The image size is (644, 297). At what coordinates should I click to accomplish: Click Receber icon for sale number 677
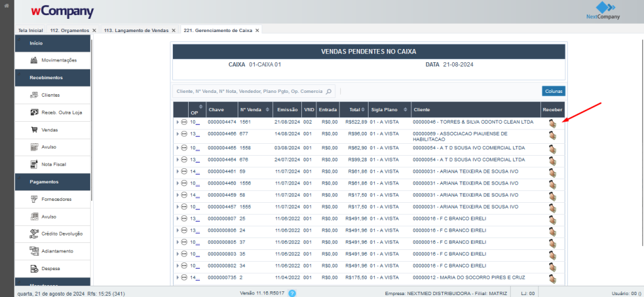[552, 136]
